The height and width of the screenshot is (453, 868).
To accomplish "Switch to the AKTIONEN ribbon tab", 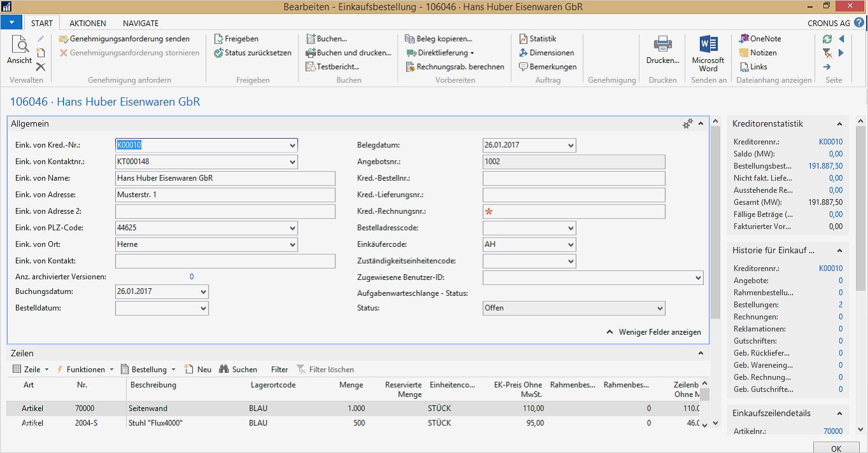I will (x=88, y=23).
